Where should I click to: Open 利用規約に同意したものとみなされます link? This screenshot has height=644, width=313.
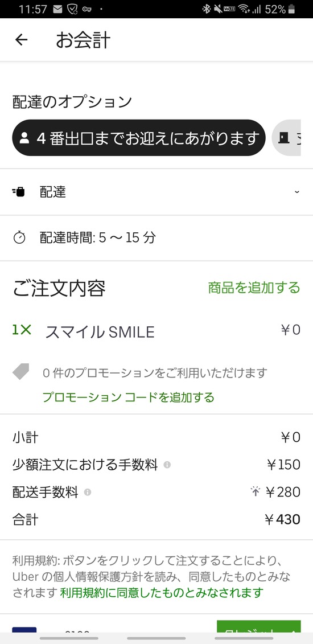pyautogui.click(x=162, y=593)
